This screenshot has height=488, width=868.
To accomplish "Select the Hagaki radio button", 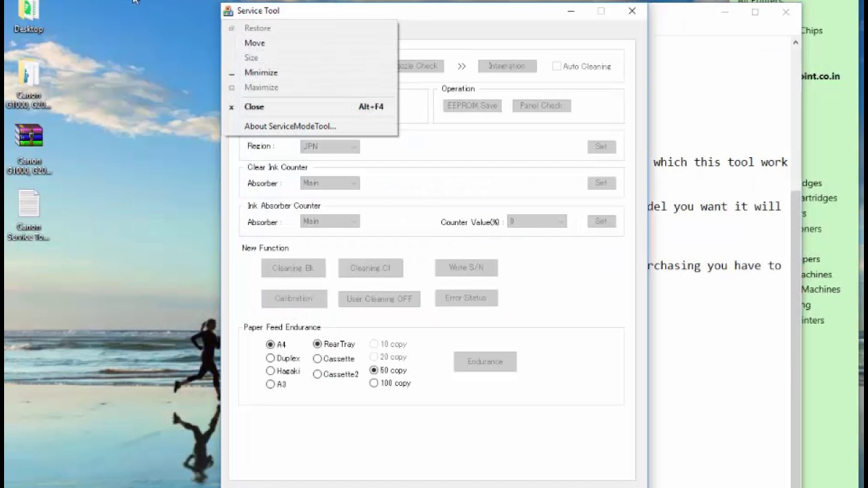I will (x=271, y=371).
